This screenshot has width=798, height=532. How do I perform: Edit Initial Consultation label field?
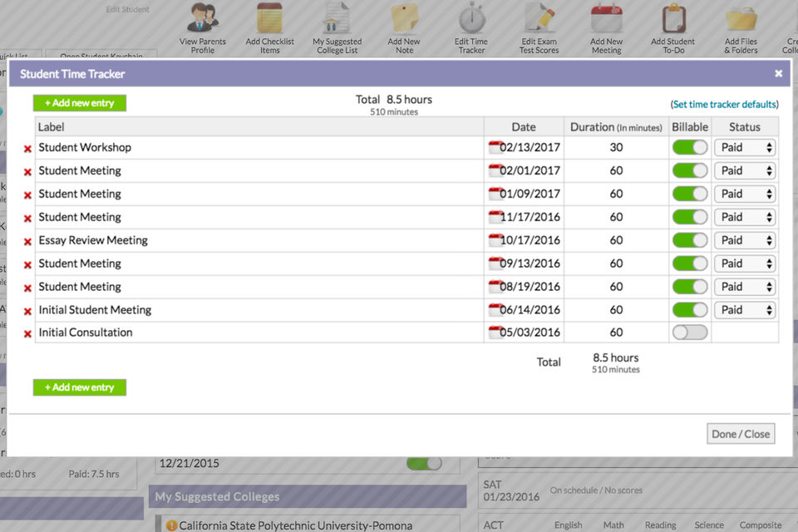(259, 332)
